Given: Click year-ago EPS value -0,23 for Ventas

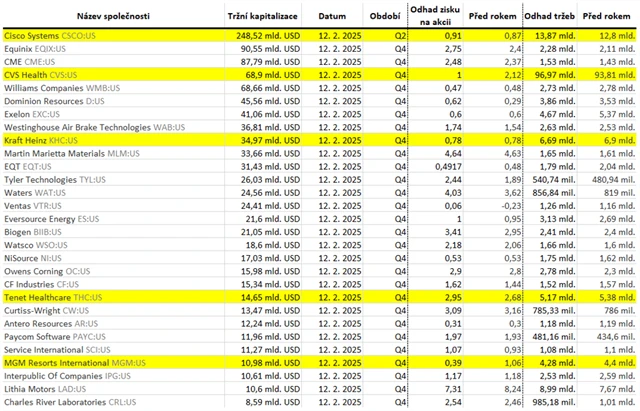Looking at the screenshot, I should pos(511,206).
